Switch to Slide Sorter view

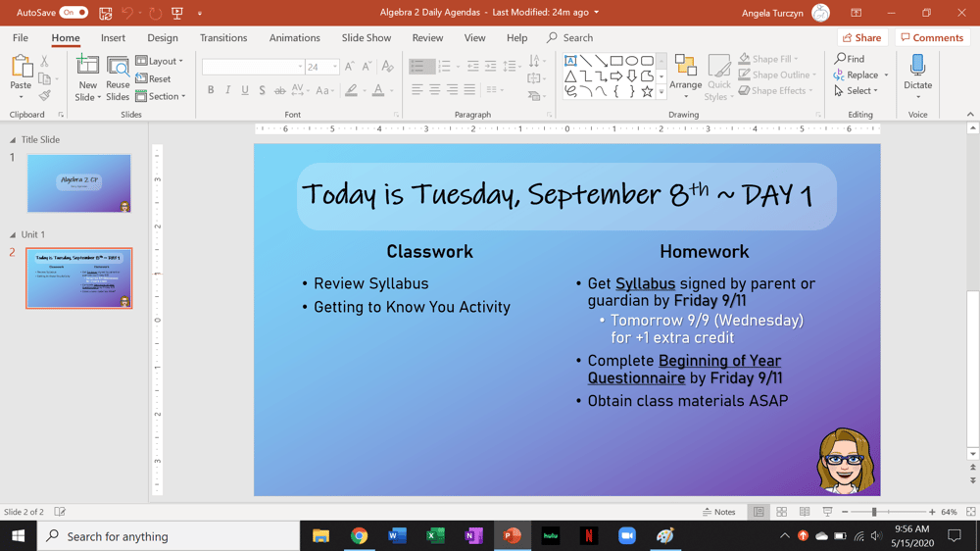(781, 512)
